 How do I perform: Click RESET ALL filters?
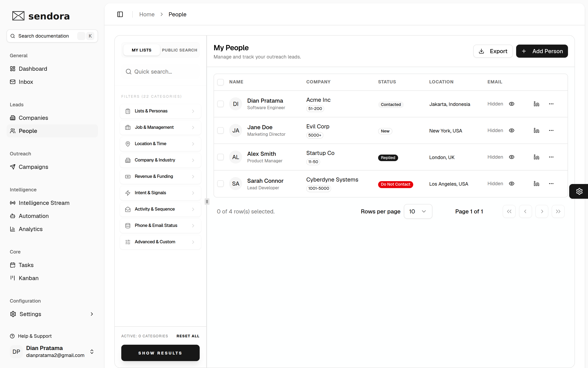click(x=188, y=336)
